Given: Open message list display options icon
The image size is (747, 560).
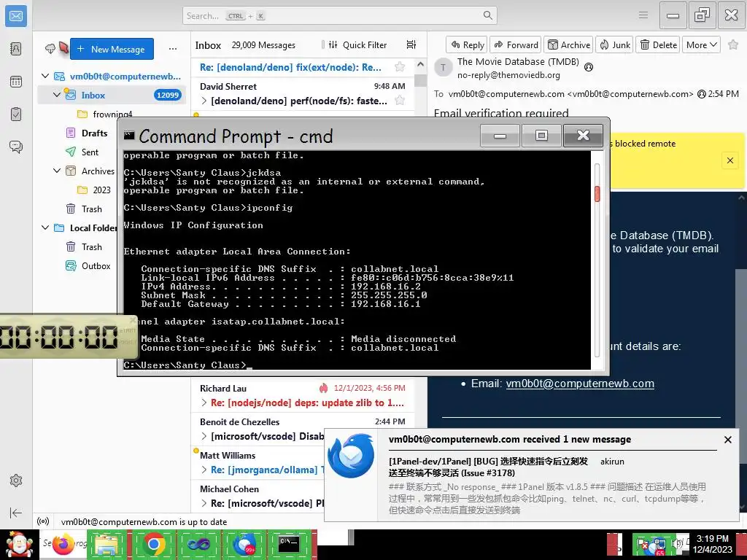Looking at the screenshot, I should click(x=411, y=44).
